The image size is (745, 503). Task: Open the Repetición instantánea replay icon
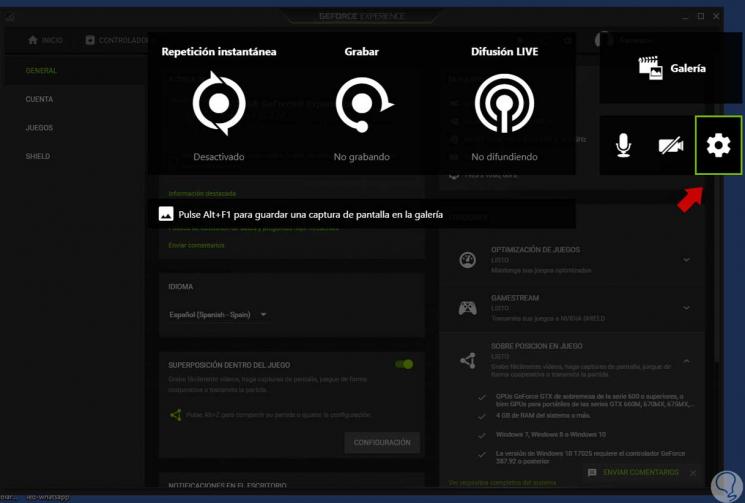pos(219,103)
